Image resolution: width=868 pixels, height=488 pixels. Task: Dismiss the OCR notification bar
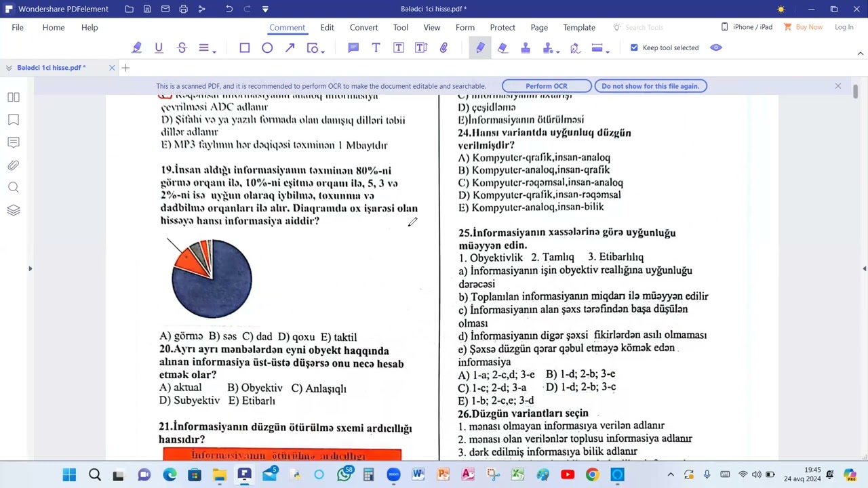pyautogui.click(x=838, y=86)
